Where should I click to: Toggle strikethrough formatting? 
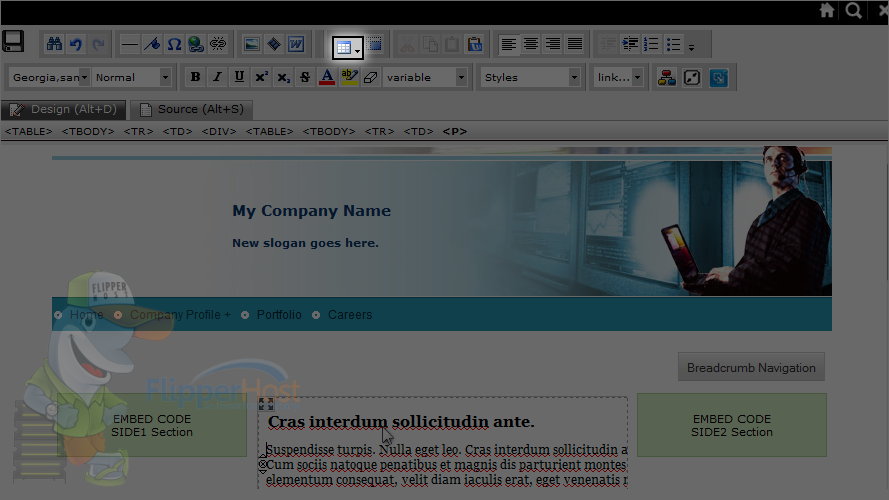(x=305, y=77)
